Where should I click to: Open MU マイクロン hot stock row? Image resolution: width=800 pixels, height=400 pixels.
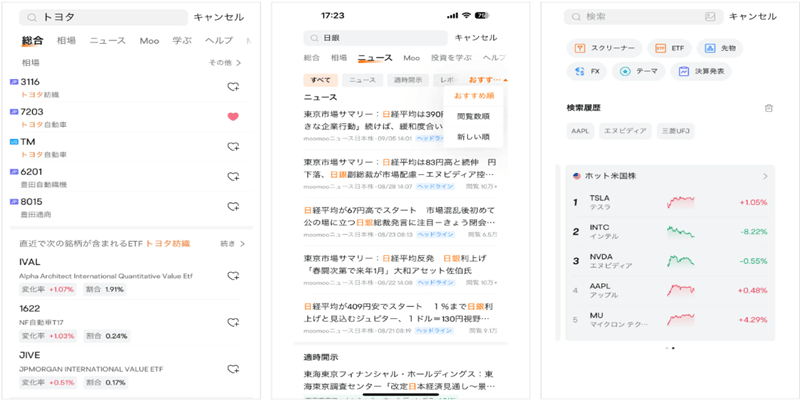point(670,320)
